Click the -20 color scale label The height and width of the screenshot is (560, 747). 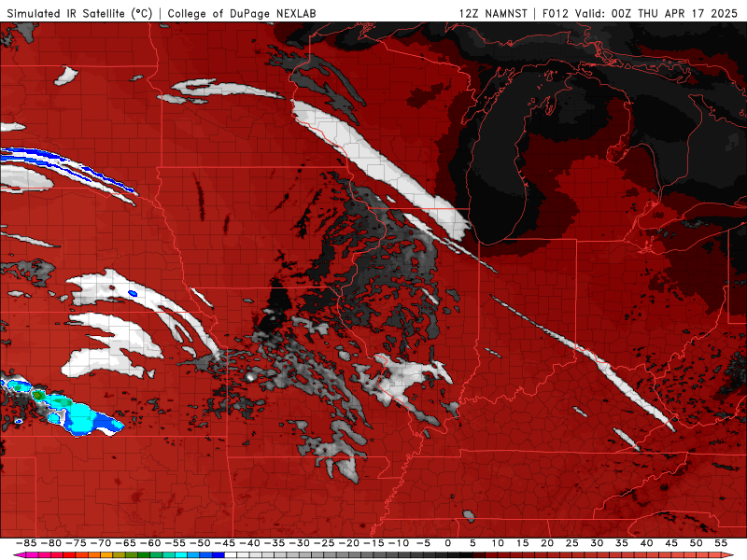pos(348,543)
